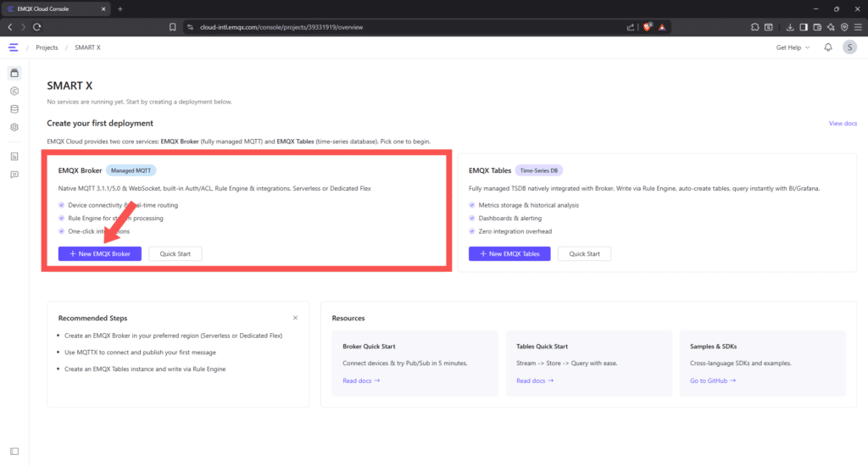Go to Projects in the breadcrumb

pyautogui.click(x=47, y=47)
